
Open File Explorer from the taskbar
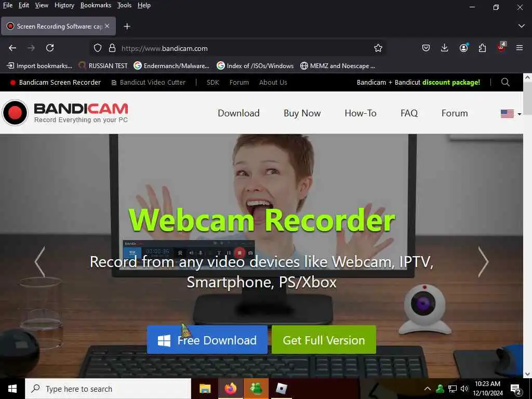click(x=205, y=389)
